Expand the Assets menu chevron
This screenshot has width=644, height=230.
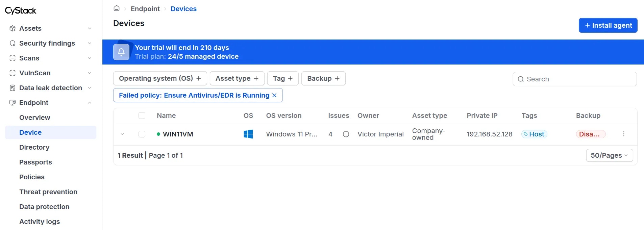pyautogui.click(x=90, y=28)
